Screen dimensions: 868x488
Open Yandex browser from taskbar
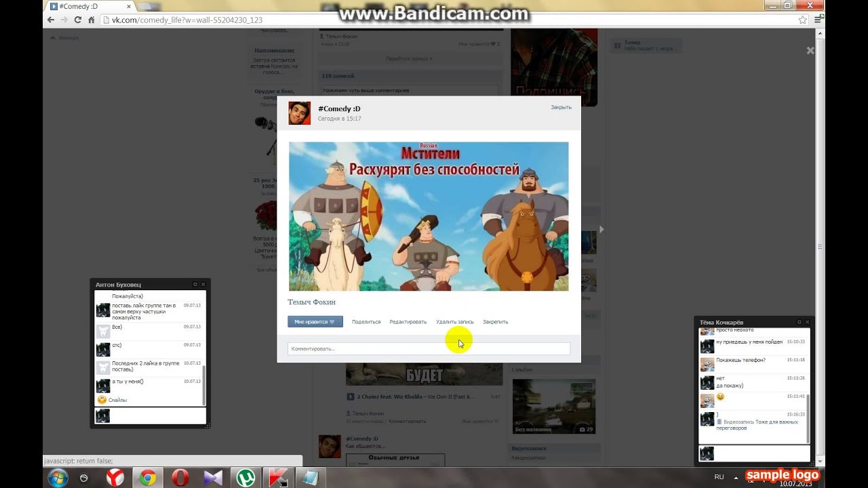pyautogui.click(x=115, y=478)
